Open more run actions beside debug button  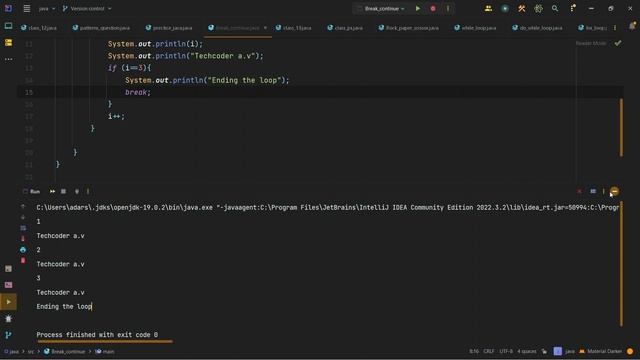448,8
